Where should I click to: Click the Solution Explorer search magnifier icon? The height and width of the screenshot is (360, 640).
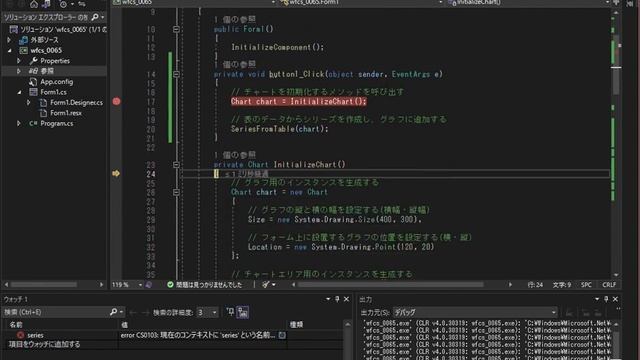click(x=95, y=17)
